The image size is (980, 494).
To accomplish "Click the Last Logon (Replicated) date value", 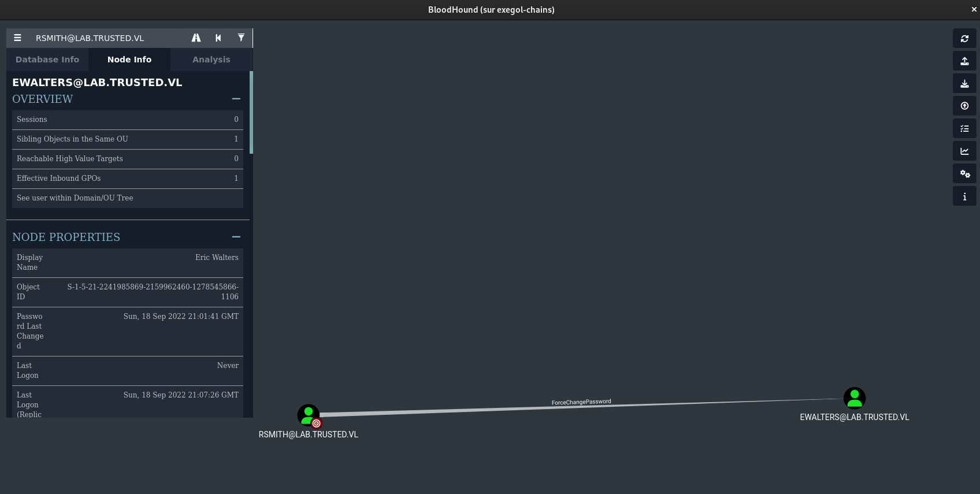I will point(181,395).
